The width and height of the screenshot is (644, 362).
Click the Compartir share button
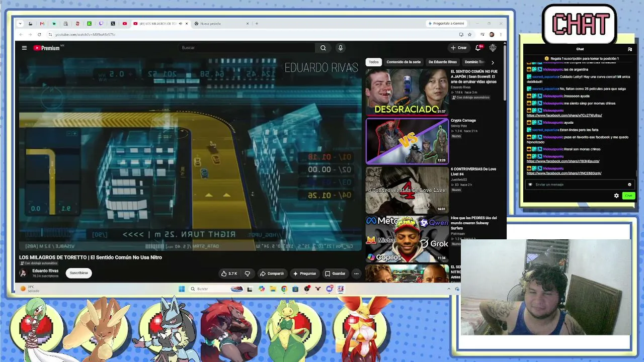tap(272, 274)
